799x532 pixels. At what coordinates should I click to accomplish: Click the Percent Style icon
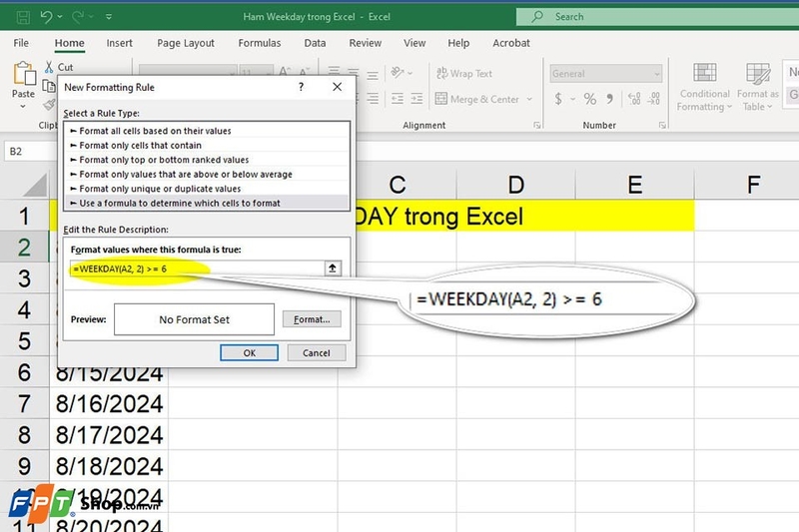[590, 99]
